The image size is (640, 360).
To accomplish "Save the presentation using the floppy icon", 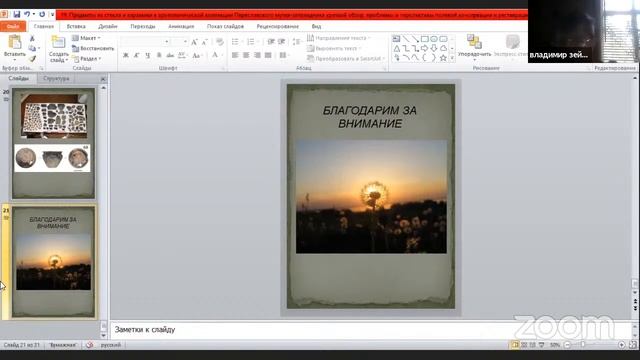I will (x=17, y=14).
